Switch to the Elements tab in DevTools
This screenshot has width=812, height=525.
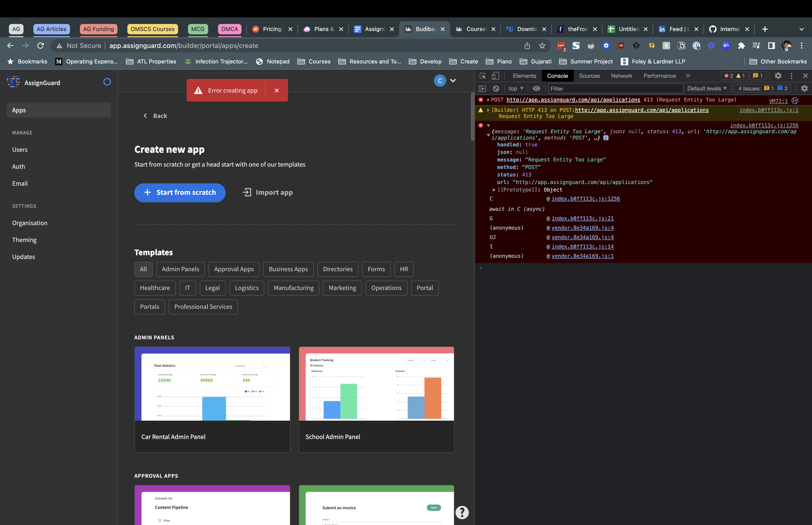[x=524, y=76]
